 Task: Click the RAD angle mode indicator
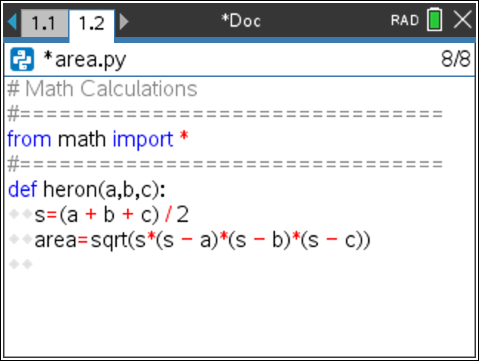pyautogui.click(x=405, y=20)
